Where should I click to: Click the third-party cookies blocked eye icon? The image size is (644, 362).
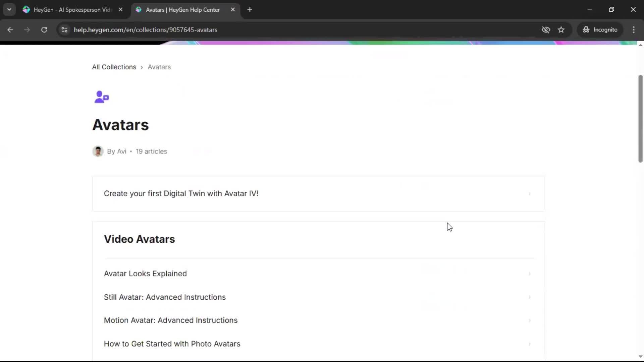point(546,29)
